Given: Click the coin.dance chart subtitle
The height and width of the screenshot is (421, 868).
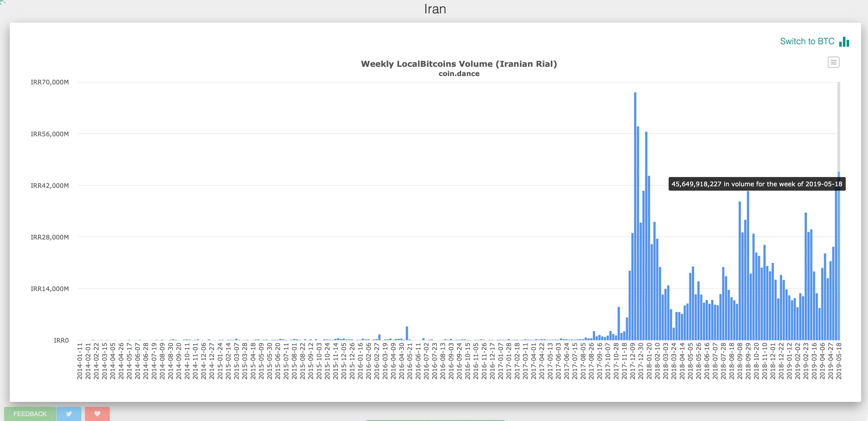Looking at the screenshot, I should 459,74.
